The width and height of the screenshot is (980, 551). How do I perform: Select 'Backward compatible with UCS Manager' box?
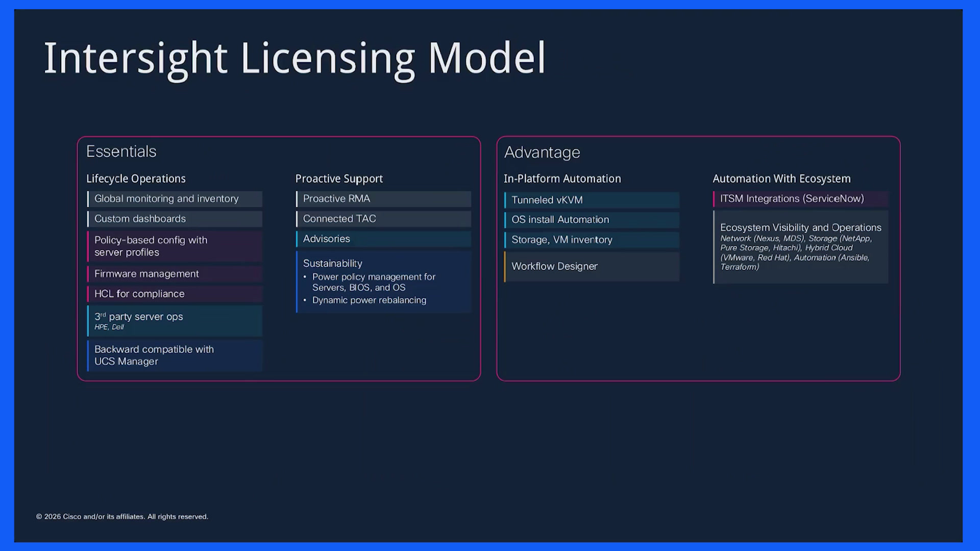coord(175,356)
